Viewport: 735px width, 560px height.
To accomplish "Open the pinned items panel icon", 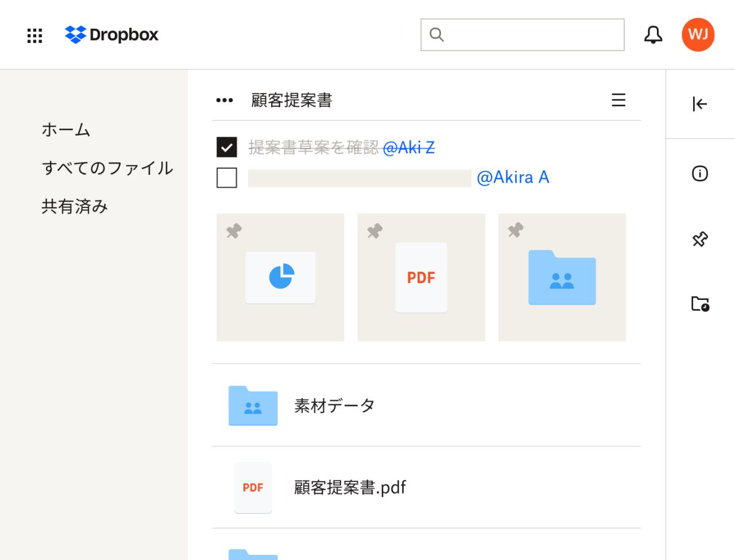I will (699, 239).
